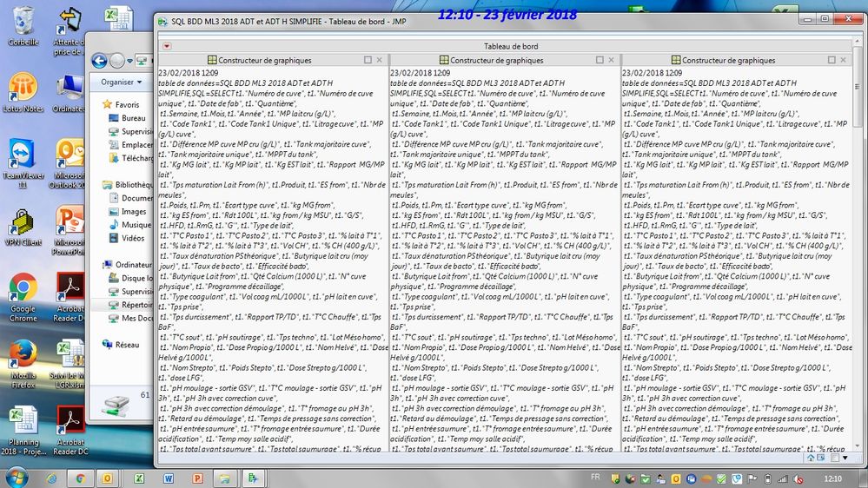Open Explorer recent locations dropdown arrow

[x=129, y=61]
